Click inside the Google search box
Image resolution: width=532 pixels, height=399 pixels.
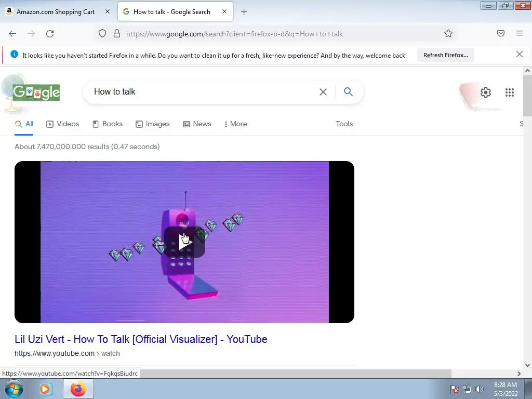pos(204,91)
